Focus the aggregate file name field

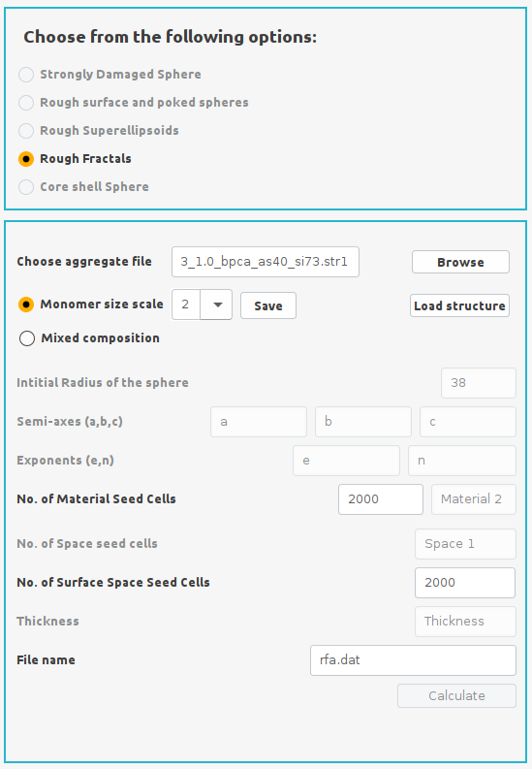pyautogui.click(x=265, y=262)
